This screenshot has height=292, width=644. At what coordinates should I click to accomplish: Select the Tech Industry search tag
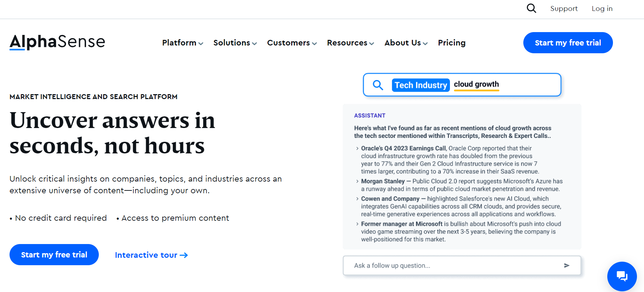coord(421,85)
